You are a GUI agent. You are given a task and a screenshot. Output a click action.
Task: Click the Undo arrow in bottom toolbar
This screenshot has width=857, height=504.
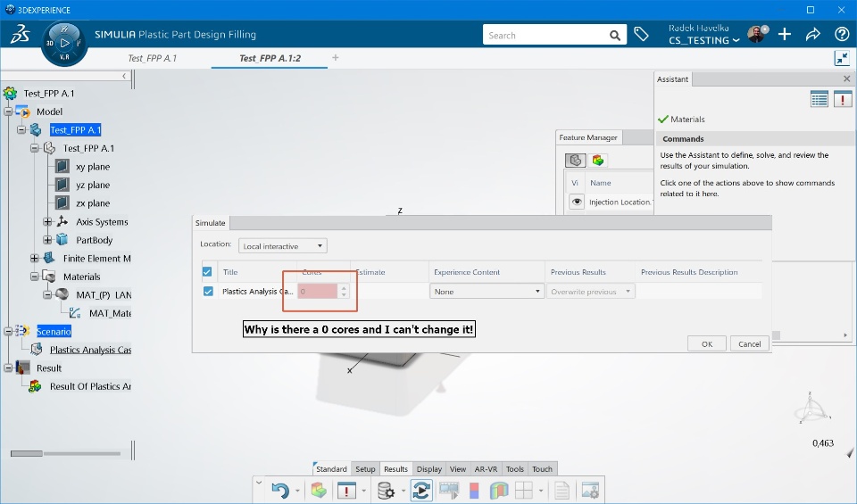click(280, 491)
